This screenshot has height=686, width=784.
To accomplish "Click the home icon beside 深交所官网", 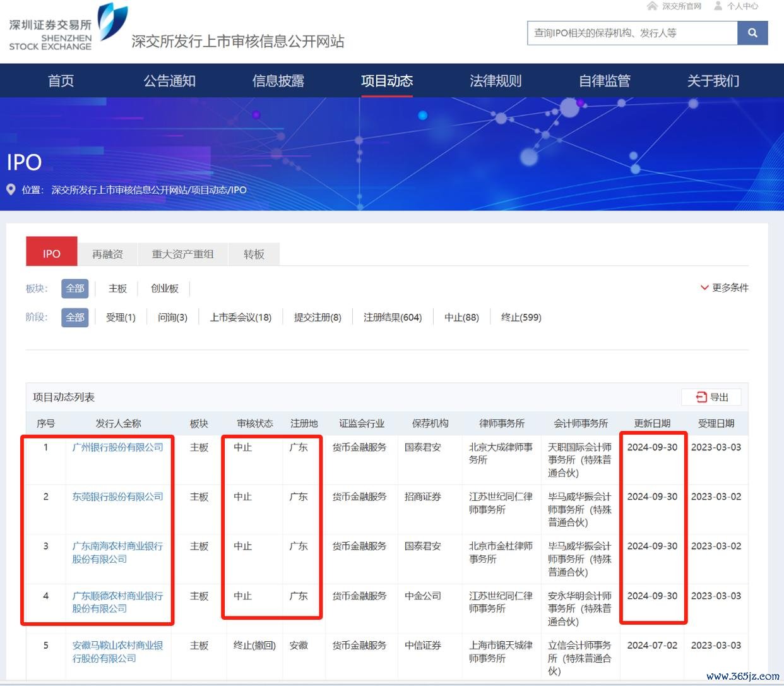I will pyautogui.click(x=653, y=6).
